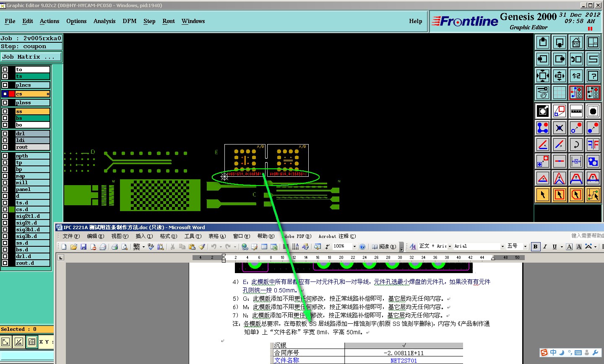Click the Job Matrix ... button
The height and width of the screenshot is (364, 604).
click(31, 57)
